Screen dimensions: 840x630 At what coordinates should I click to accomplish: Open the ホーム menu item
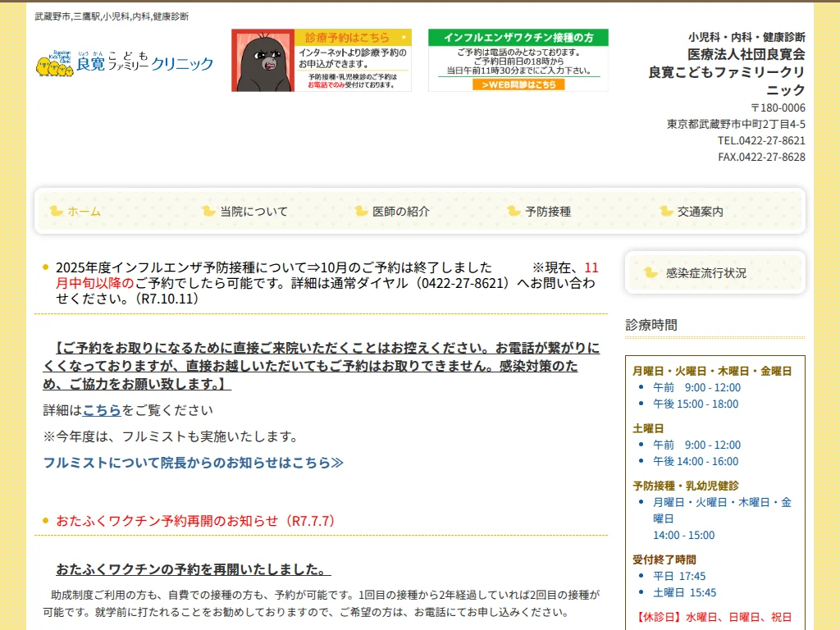84,212
